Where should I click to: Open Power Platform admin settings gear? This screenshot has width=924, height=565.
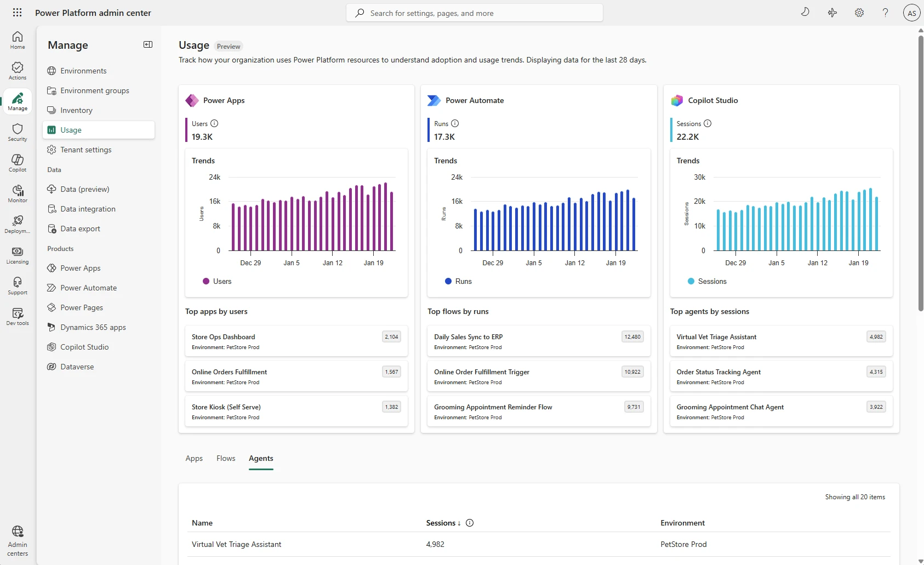tap(858, 12)
